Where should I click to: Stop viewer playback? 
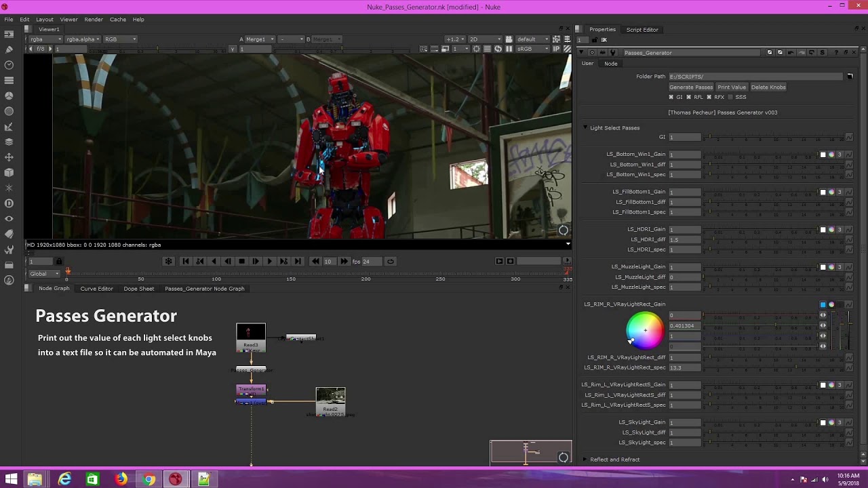click(x=241, y=261)
